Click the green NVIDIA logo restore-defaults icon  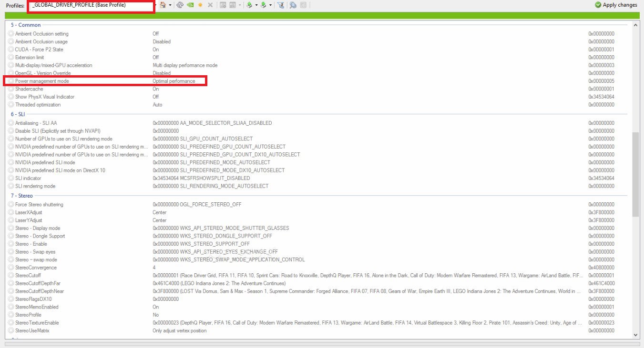(x=190, y=5)
